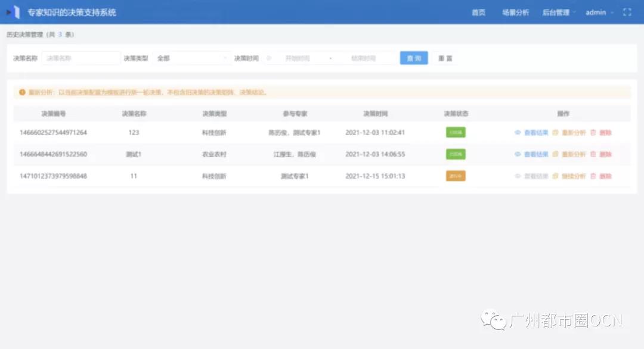This screenshot has height=349, width=644.
Task: Toggle fullscreen mode icon in header
Action: click(627, 13)
